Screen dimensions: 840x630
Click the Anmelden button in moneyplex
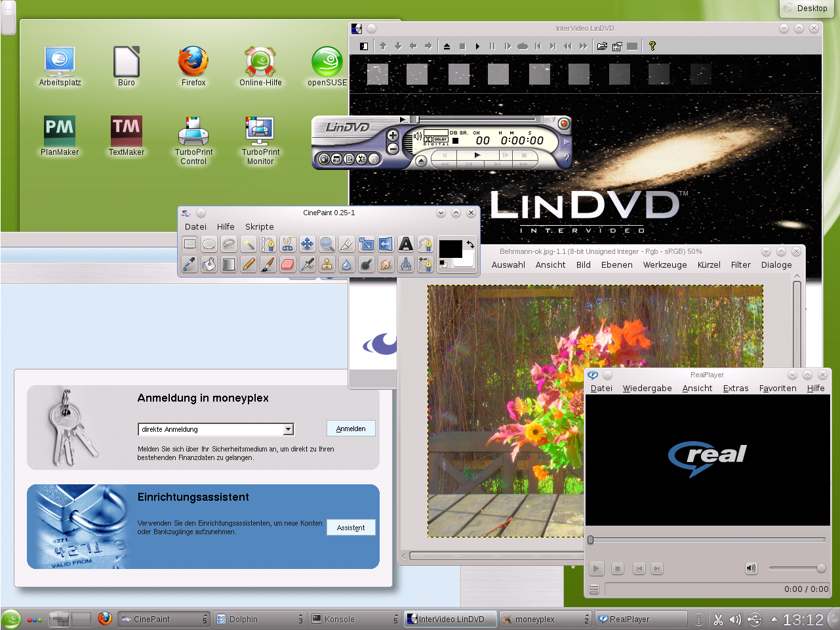(x=351, y=429)
